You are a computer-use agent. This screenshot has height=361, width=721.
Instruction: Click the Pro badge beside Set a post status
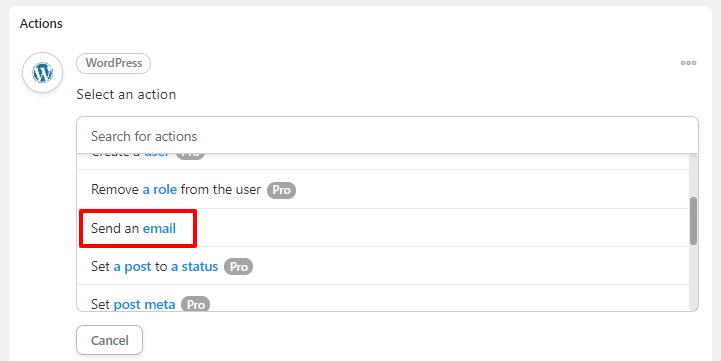point(238,267)
